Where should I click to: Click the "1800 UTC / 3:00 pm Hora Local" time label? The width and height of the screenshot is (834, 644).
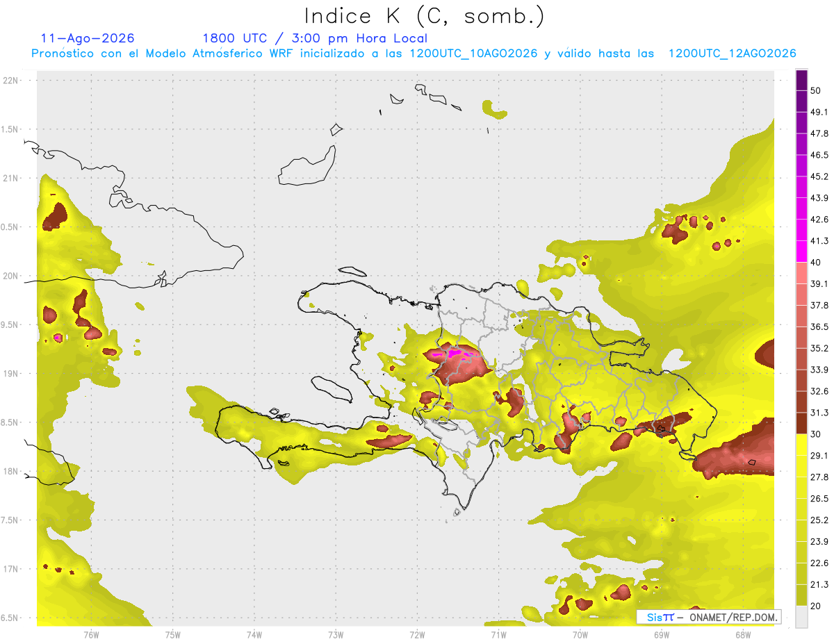(315, 38)
